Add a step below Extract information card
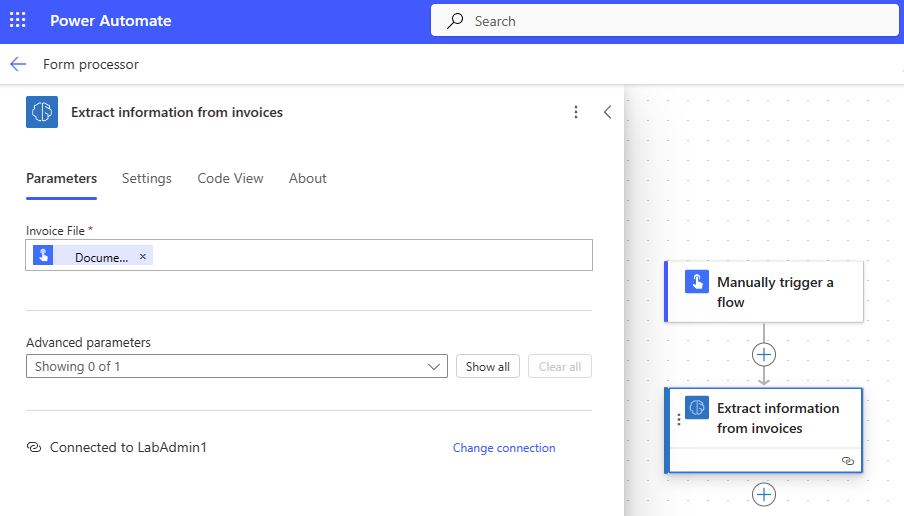This screenshot has width=904, height=516. 764,495
